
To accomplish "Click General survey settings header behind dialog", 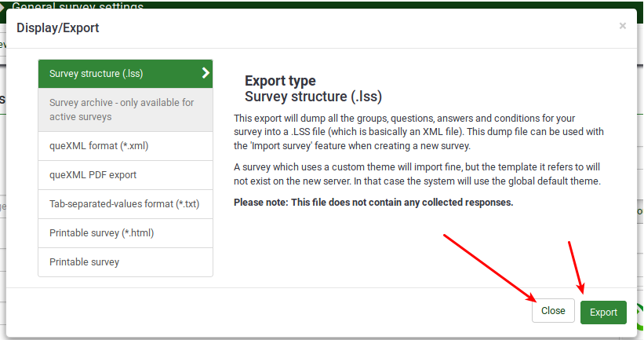I will click(78, 5).
